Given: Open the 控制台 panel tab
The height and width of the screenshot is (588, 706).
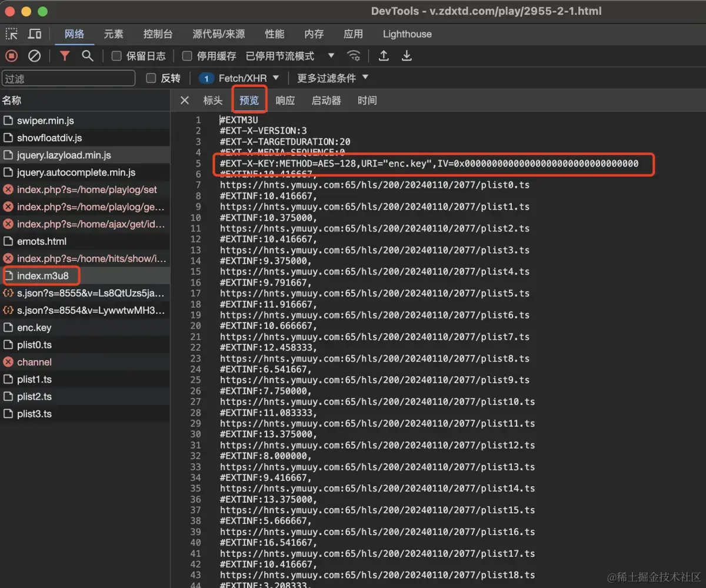Looking at the screenshot, I should (158, 34).
